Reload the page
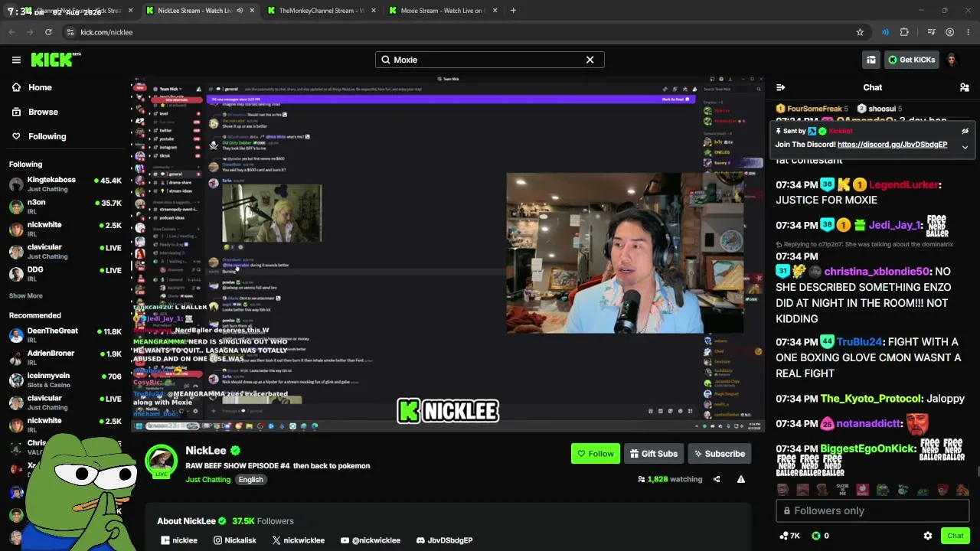The width and height of the screenshot is (980, 551). pos(48,32)
